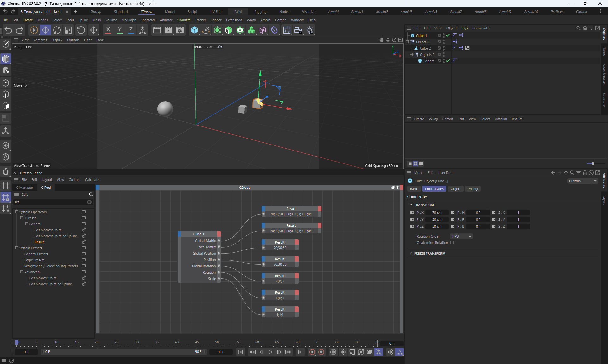608x364 pixels.
Task: Select the Move tool in top toolbar
Action: click(x=45, y=30)
